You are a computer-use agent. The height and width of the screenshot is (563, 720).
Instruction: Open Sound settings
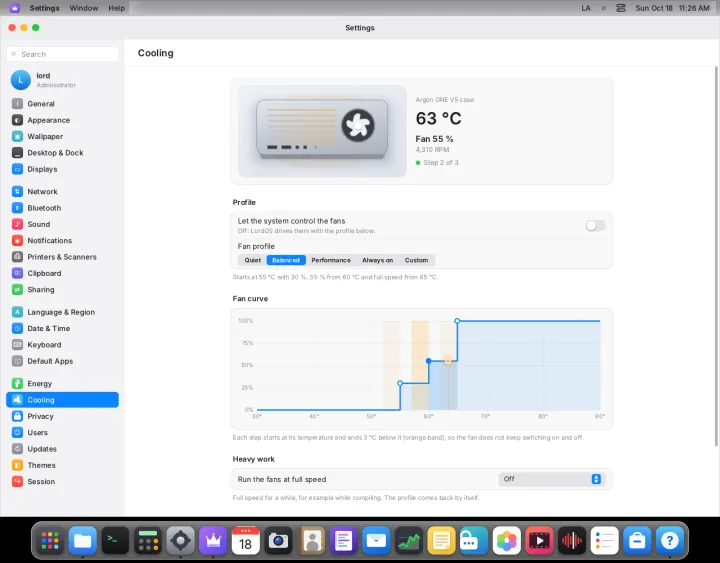click(62, 224)
